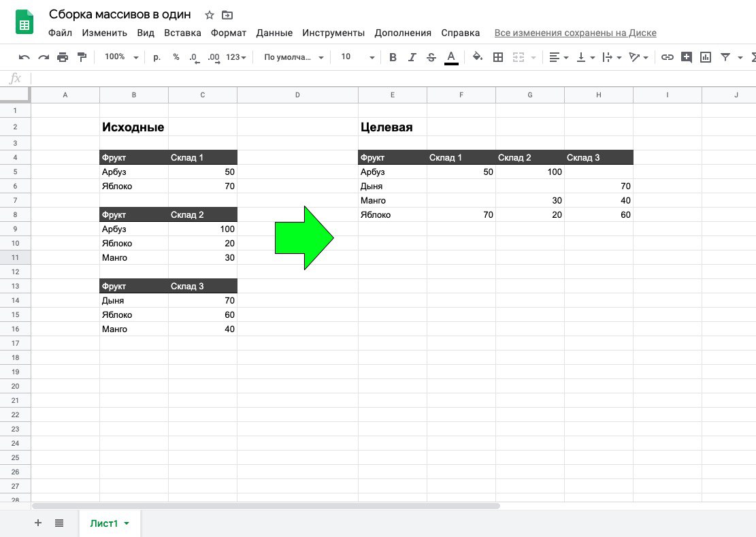756x537 pixels.
Task: Decrease decimal places
Action: (x=194, y=57)
